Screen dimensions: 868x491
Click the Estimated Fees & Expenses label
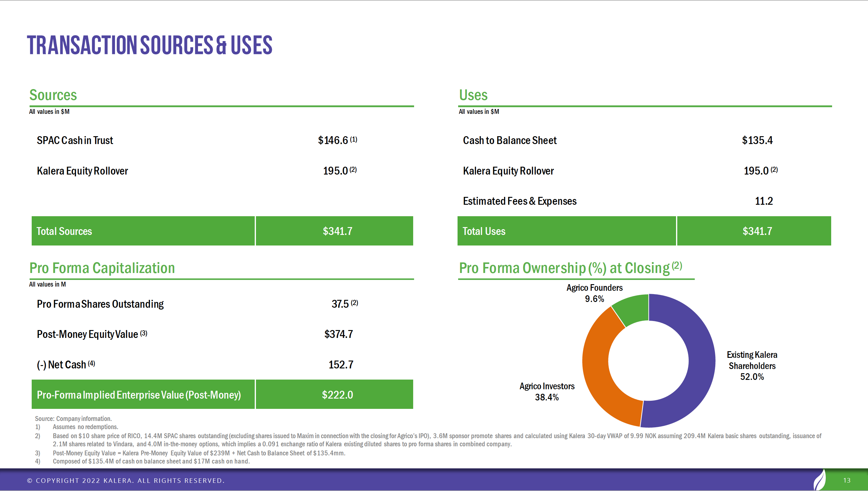[x=520, y=201]
